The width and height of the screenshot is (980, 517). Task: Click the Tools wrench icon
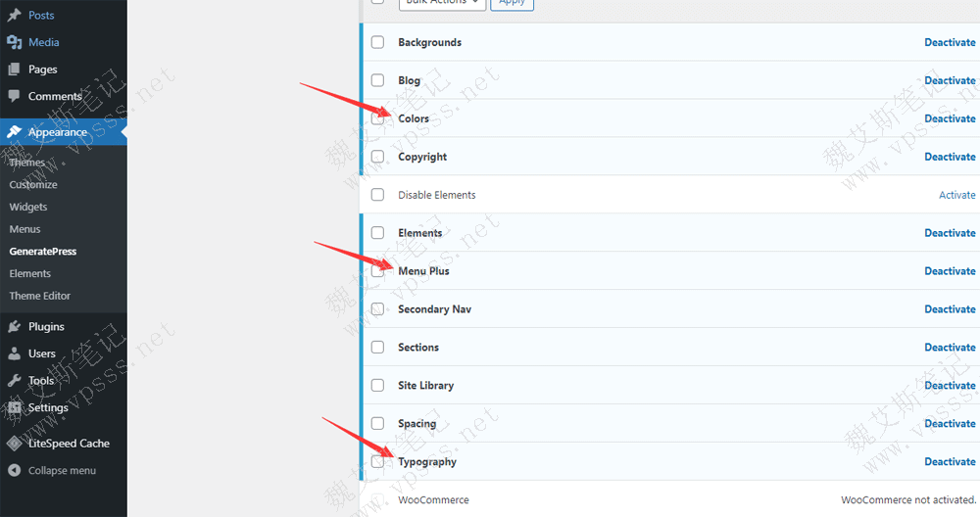pos(14,380)
